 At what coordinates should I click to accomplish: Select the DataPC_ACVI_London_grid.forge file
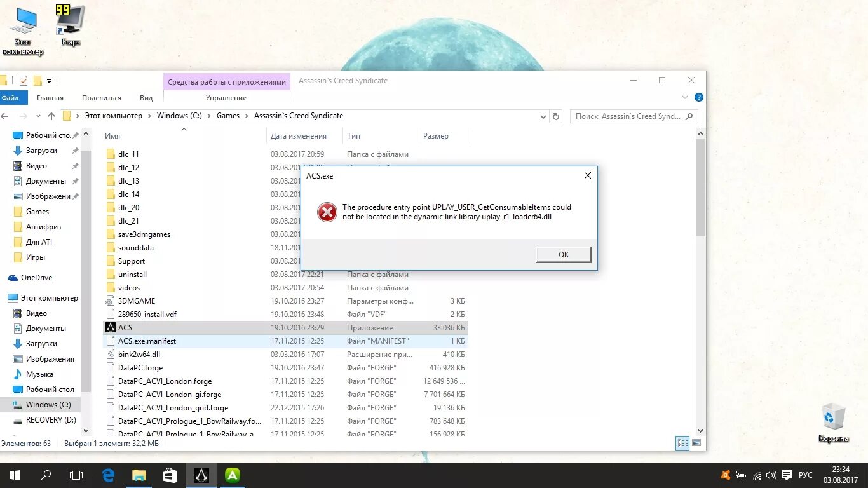pyautogui.click(x=173, y=408)
